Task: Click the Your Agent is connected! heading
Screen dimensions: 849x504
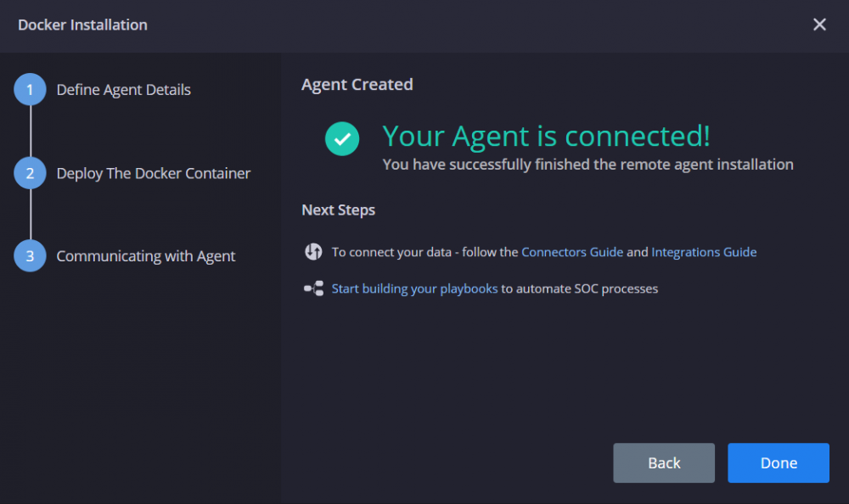Action: point(546,136)
